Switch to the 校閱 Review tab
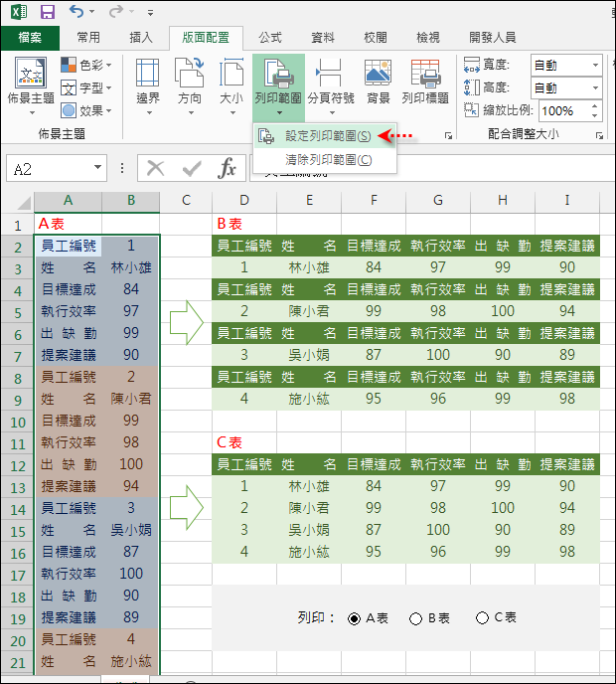 [x=376, y=38]
